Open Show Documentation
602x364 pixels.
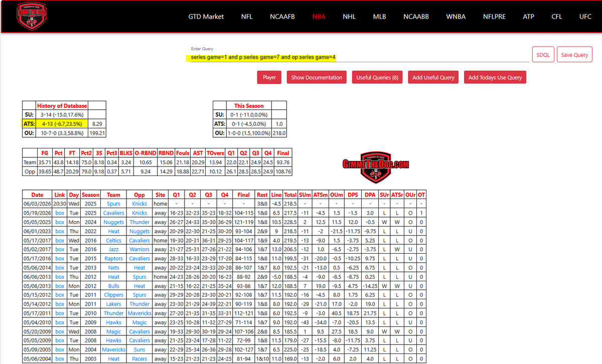coord(317,77)
